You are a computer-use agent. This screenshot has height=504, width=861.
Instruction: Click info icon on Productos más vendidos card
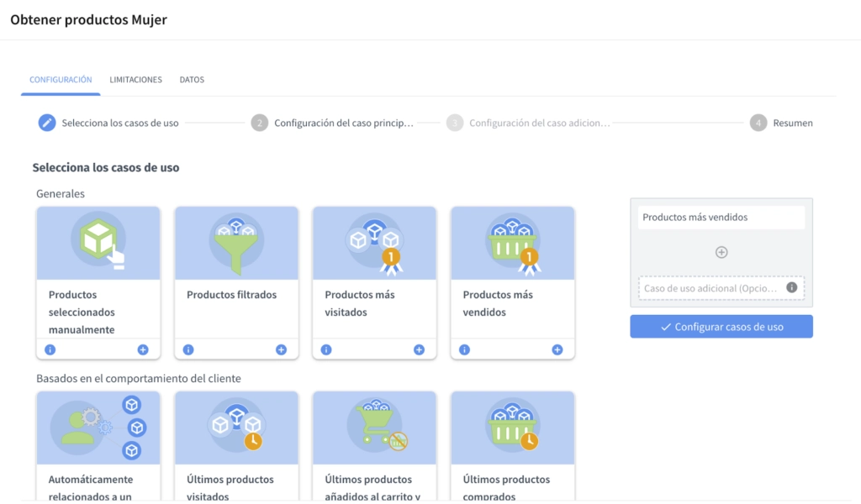point(464,349)
